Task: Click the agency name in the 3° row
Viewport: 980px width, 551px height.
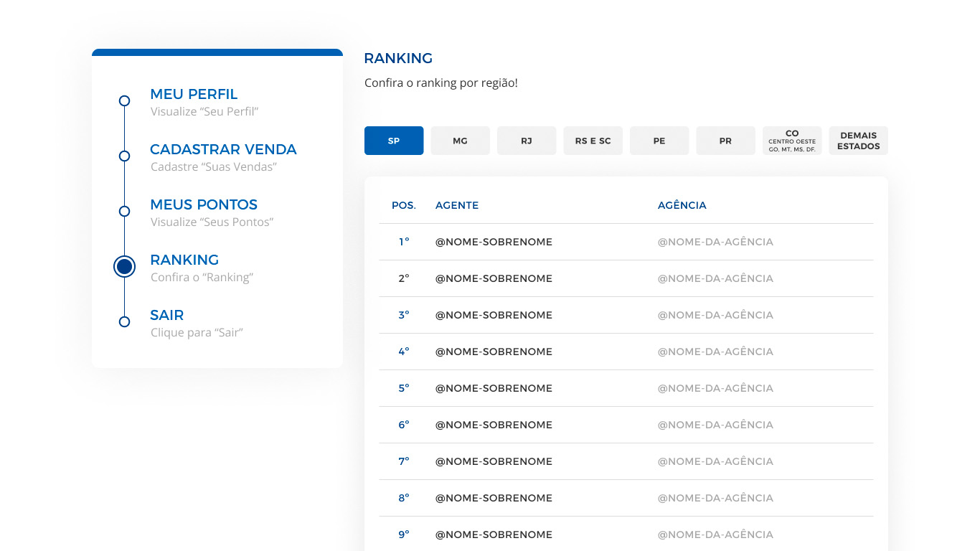Action: coord(715,316)
